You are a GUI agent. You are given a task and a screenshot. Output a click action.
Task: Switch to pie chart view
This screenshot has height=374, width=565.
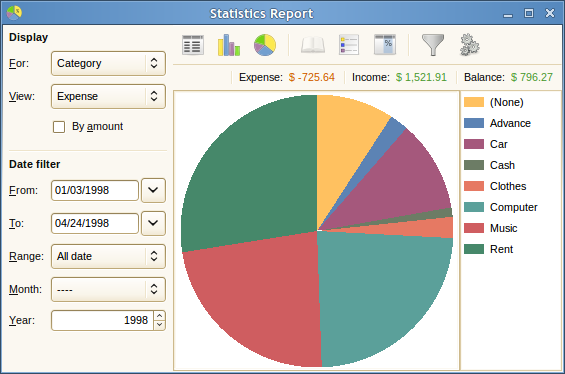265,45
